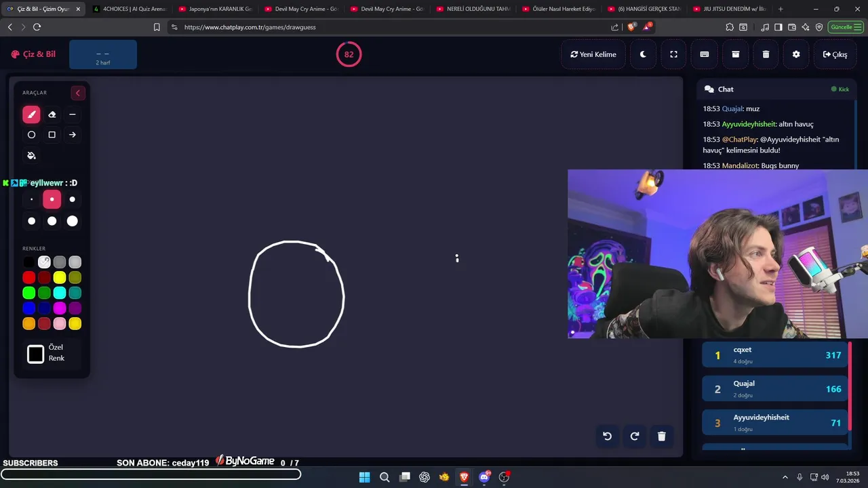
Task: Click the two-letter word hint box
Action: coord(103,54)
